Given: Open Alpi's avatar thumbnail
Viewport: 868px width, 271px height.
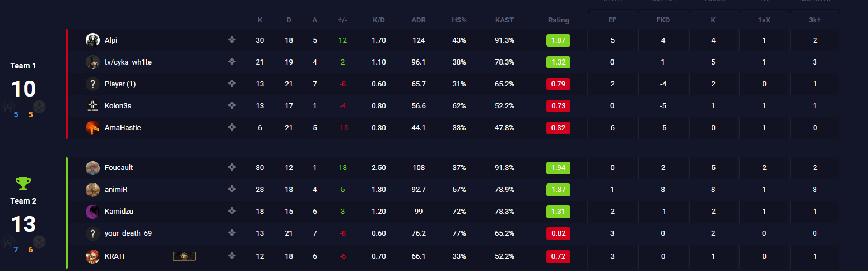Looking at the screenshot, I should 92,40.
